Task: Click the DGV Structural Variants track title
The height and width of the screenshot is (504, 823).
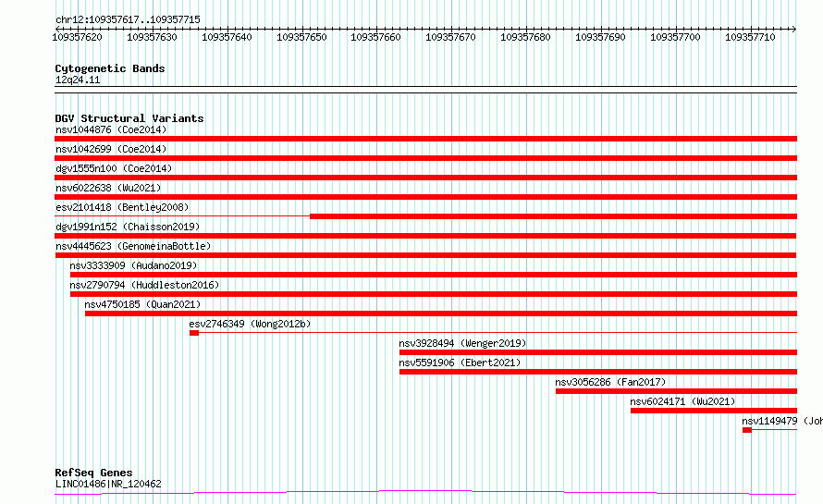Action: coord(129,118)
